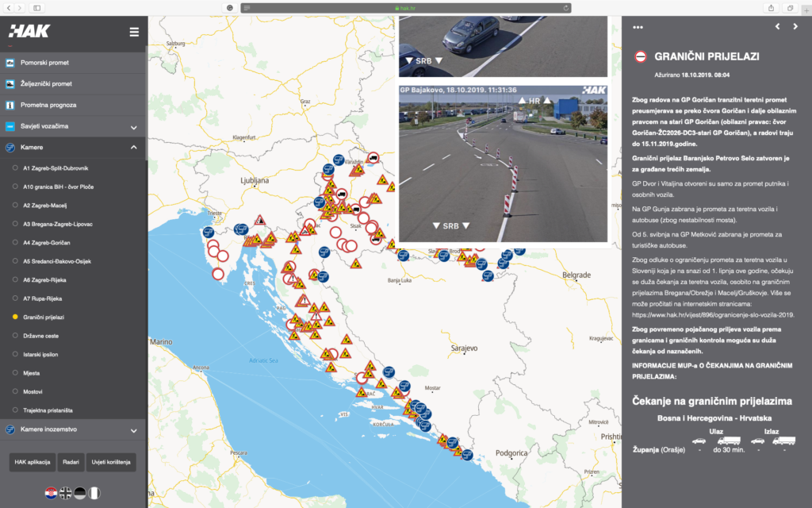Open Pomorski promet menu item
Image resolution: width=812 pixels, height=508 pixels.
(44, 62)
